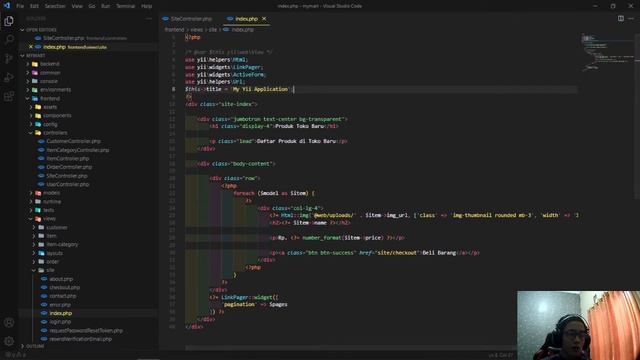
Task: Open the Search view in activity bar
Action: [9, 40]
